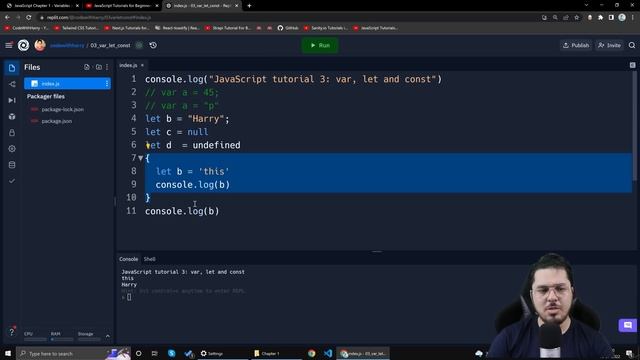Open the Replit search magnifier
Viewport: 640px width, 360px height.
click(x=632, y=45)
